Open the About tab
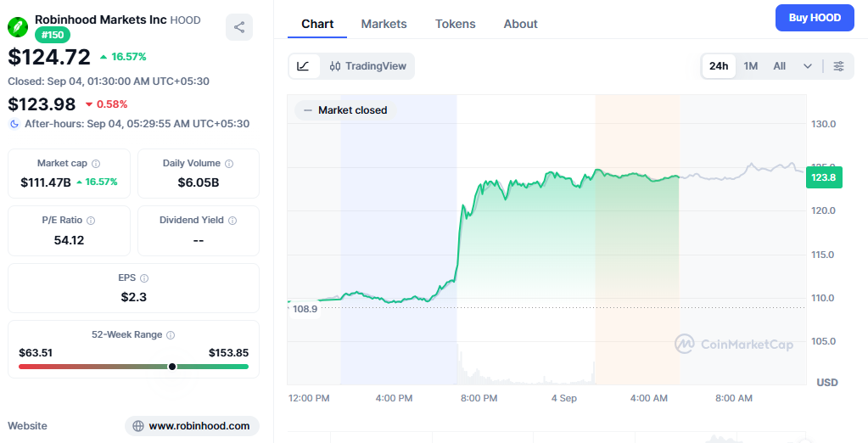Screen dimensions: 868x443 (x=520, y=25)
